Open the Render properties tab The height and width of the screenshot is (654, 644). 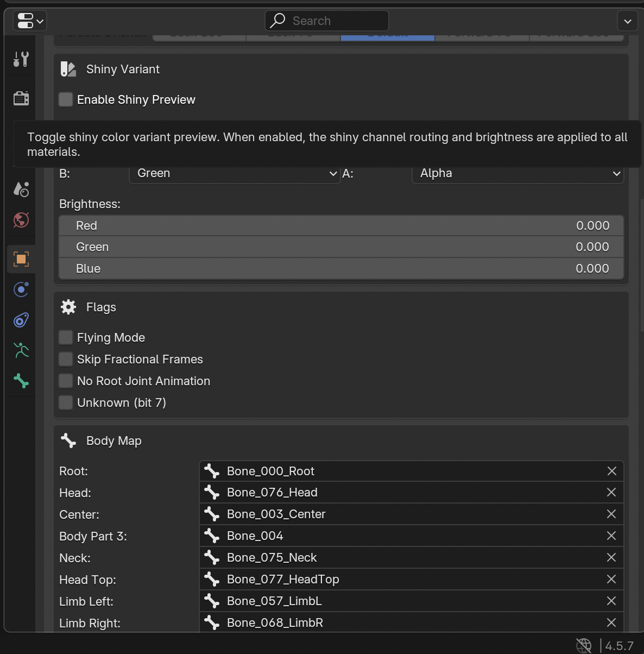pos(21,98)
